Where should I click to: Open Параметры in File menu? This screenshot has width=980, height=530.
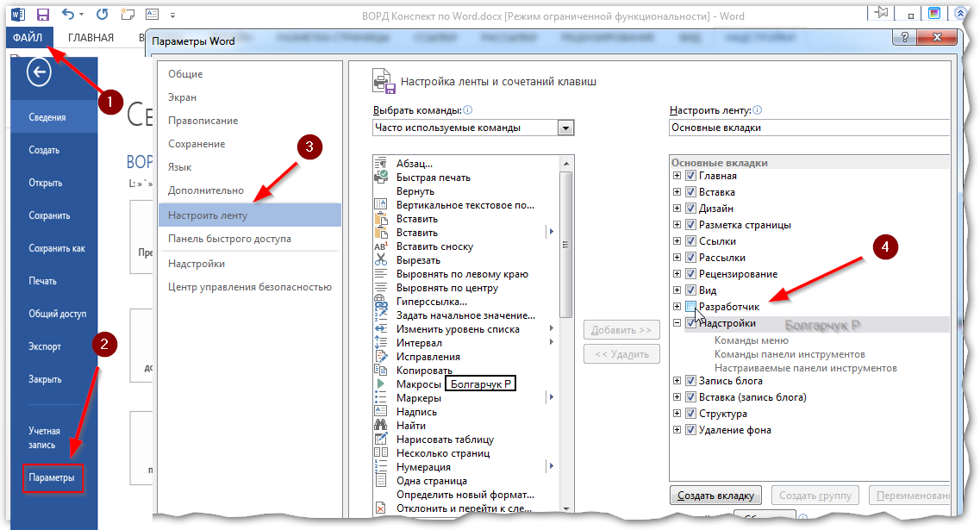[x=53, y=477]
